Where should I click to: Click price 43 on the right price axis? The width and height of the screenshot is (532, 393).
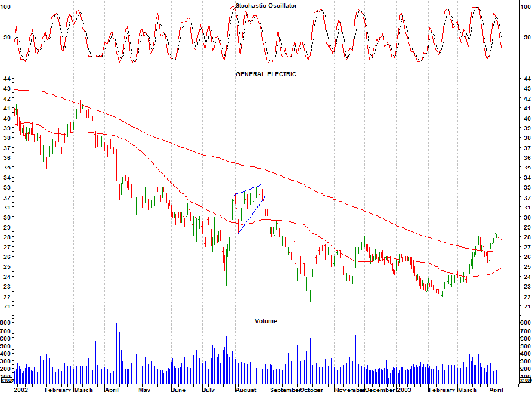(527, 88)
